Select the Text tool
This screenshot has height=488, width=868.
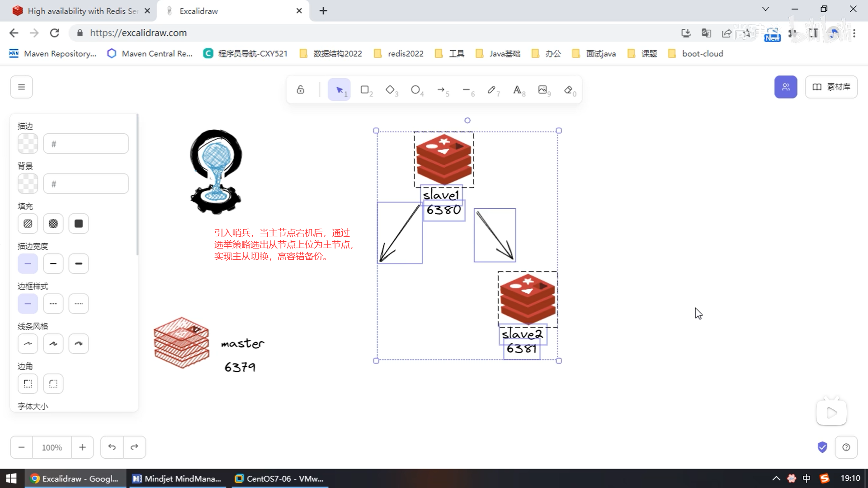(517, 90)
